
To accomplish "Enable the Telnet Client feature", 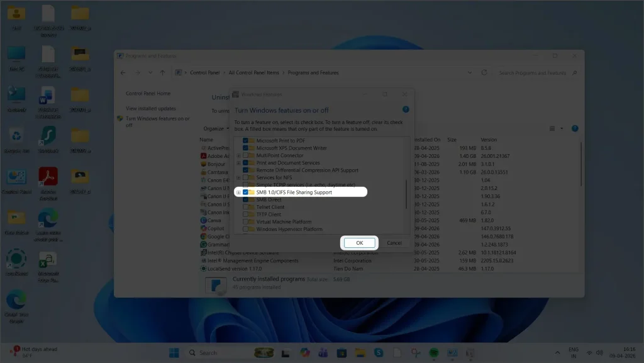I will click(245, 207).
